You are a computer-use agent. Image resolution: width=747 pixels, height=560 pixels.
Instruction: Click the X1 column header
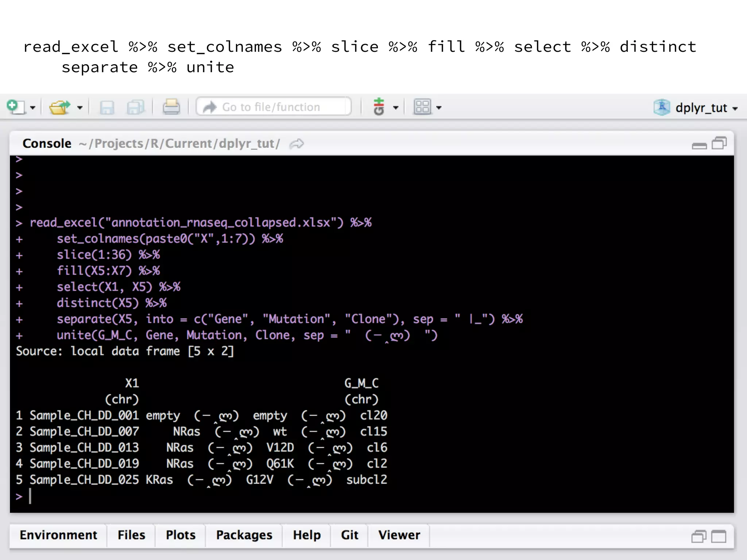click(132, 383)
